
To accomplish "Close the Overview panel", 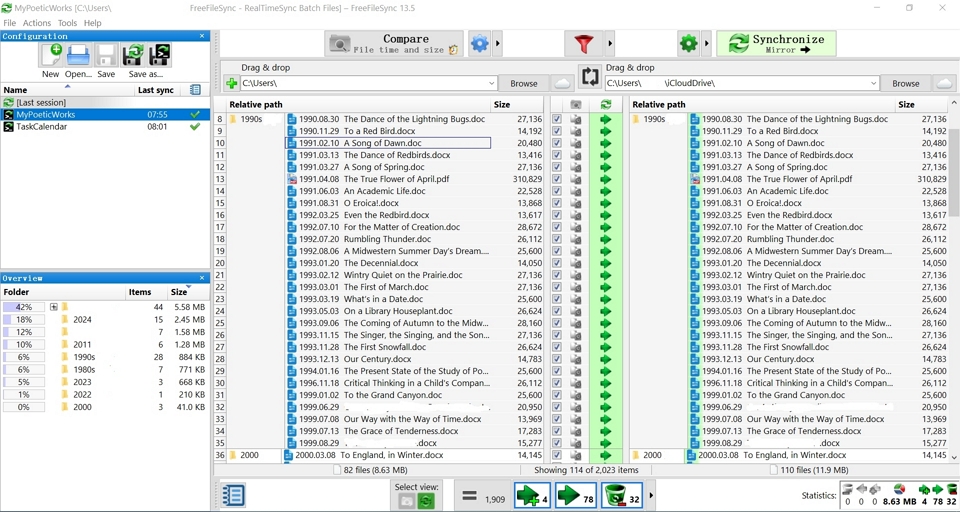I will [202, 278].
